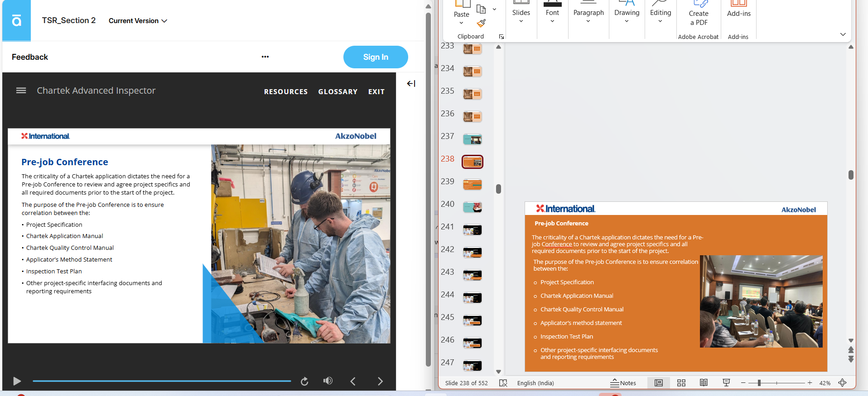
Task: Click the thumbnail pane scroll down arrow
Action: pos(498,372)
